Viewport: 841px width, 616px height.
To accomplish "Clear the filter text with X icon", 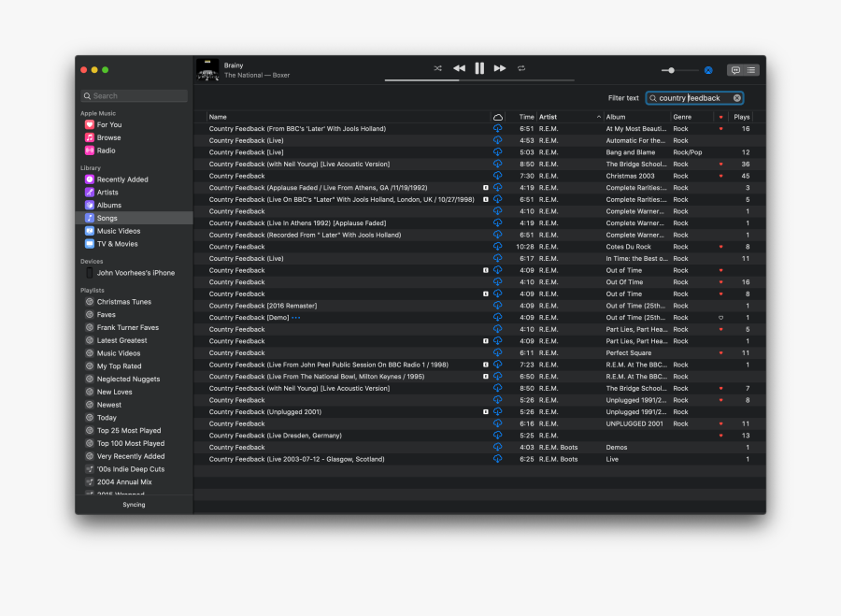I will [x=736, y=98].
